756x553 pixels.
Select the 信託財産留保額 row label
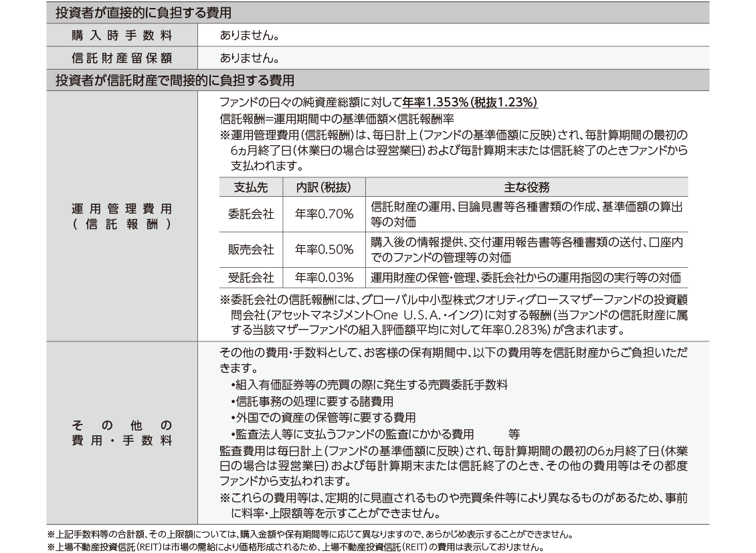pyautogui.click(x=122, y=58)
